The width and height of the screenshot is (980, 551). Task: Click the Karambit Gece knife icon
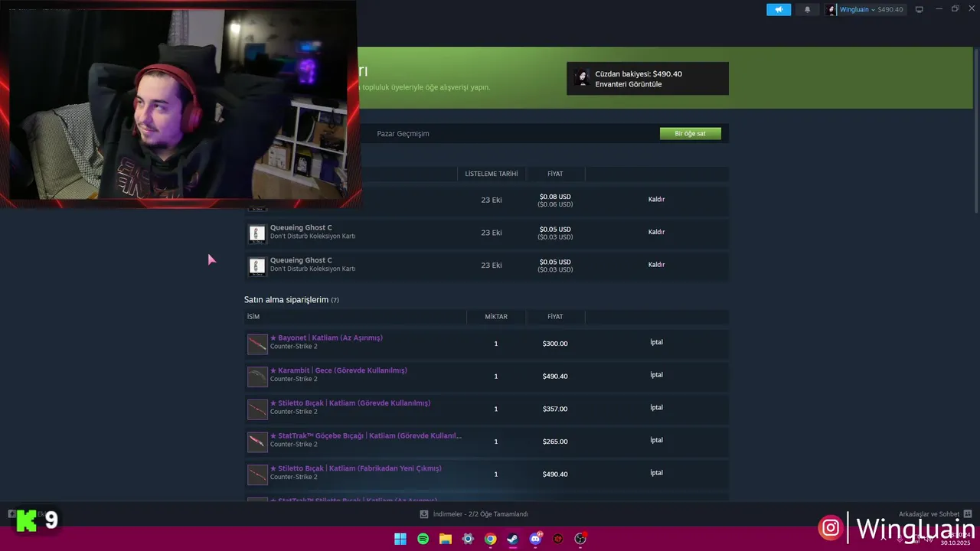point(257,377)
